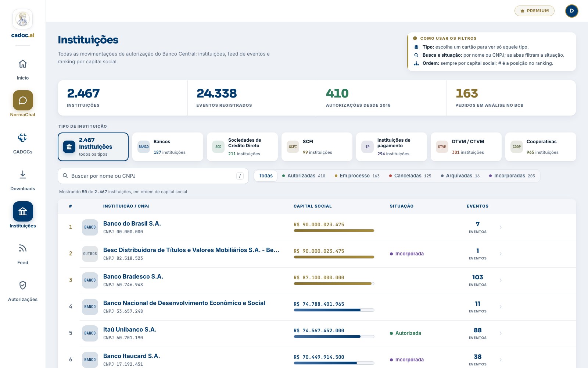Expand BNDES row chevron
588x368 pixels.
(501, 307)
